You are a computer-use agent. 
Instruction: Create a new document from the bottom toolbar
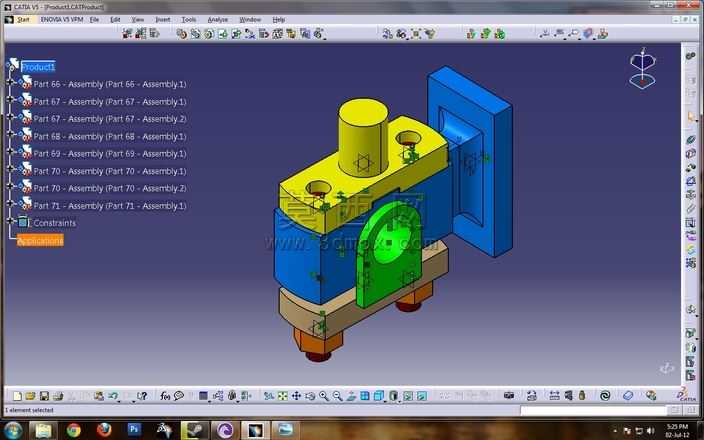point(17,396)
